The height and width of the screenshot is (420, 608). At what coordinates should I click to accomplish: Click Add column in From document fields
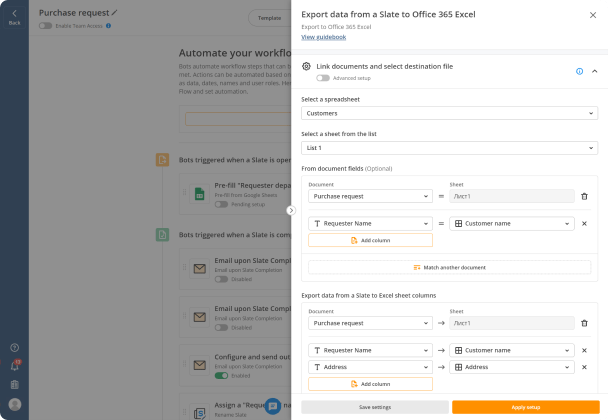click(x=370, y=240)
